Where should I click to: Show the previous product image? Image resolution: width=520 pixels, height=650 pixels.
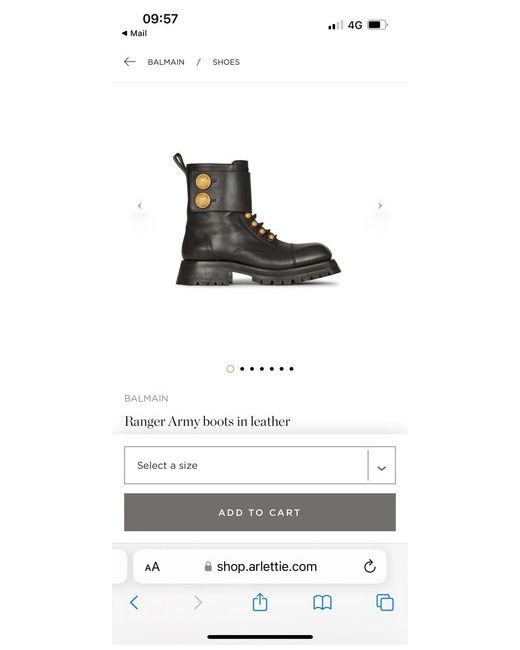pos(140,205)
